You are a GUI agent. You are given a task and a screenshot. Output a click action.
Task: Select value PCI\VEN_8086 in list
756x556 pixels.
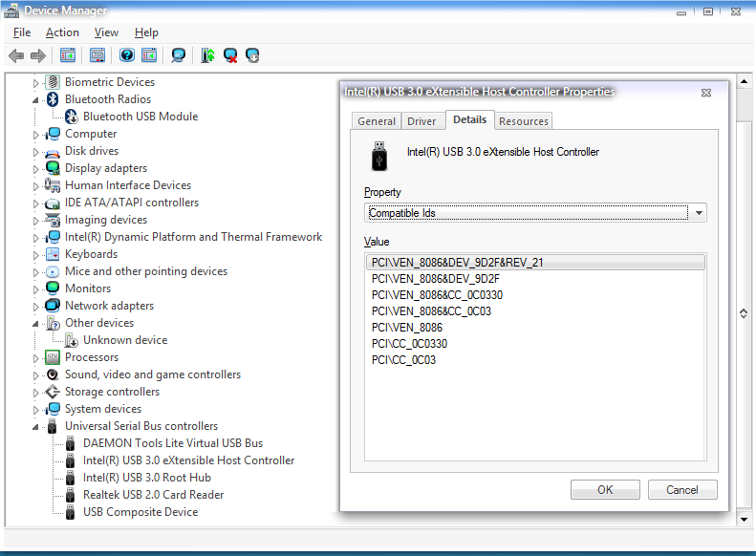coord(535,328)
